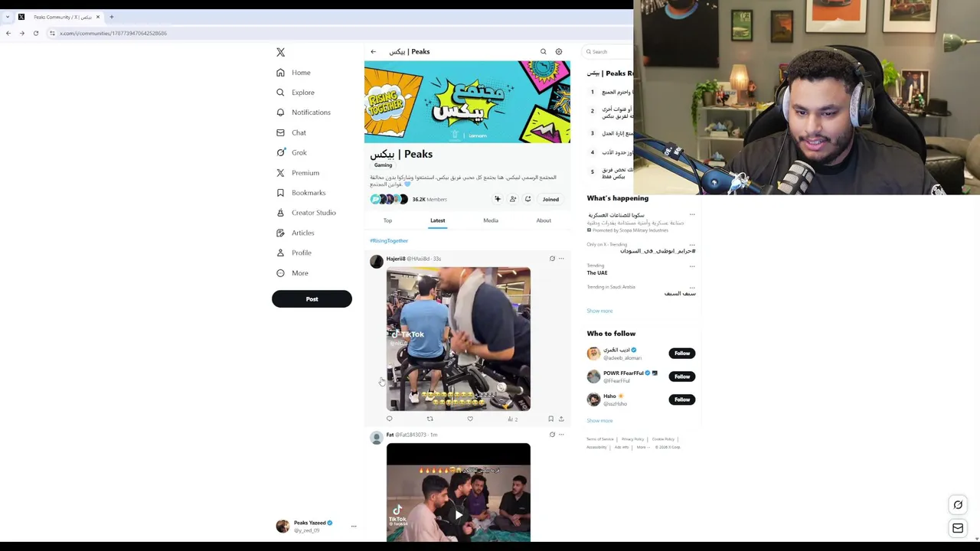Open floating messages envelope icon
Screen dimensions: 980x551
[x=958, y=528]
